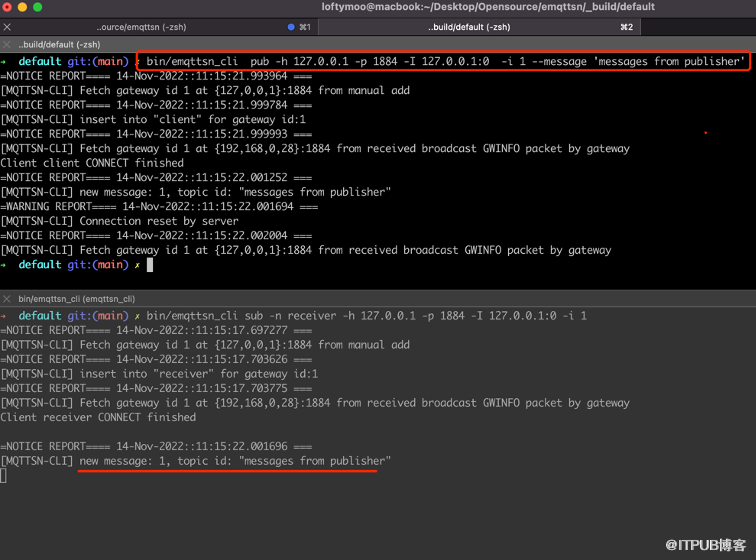
Task: Click 'Client receiver CONNECT finished' in bottom pane
Action: [98, 417]
